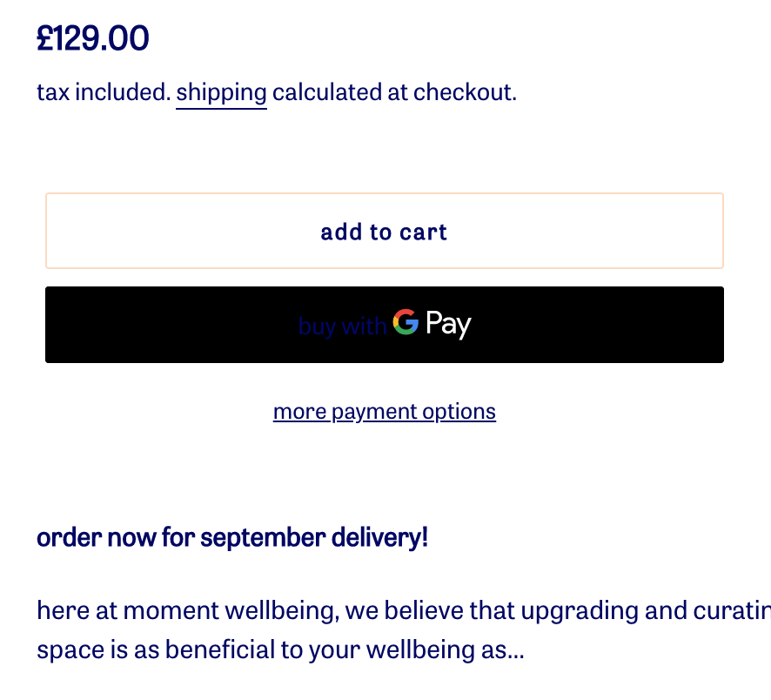
Task: Click the 'buy with' label on the black button
Action: click(341, 326)
